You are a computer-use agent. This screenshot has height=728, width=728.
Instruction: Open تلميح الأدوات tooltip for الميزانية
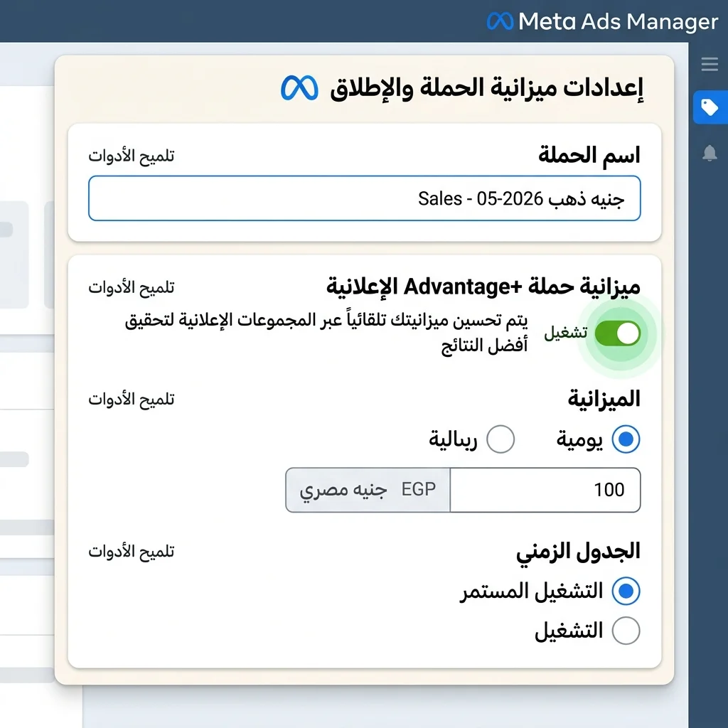coord(132,400)
